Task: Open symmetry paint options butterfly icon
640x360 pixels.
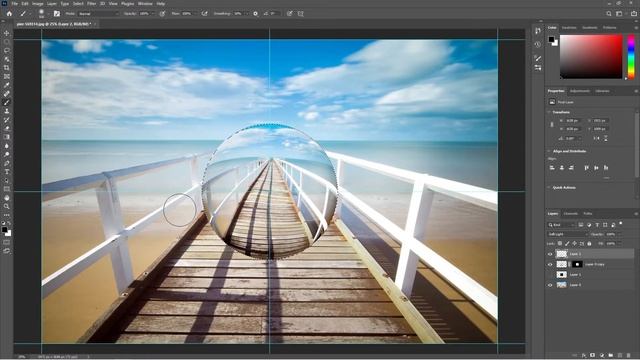Action: click(x=300, y=13)
